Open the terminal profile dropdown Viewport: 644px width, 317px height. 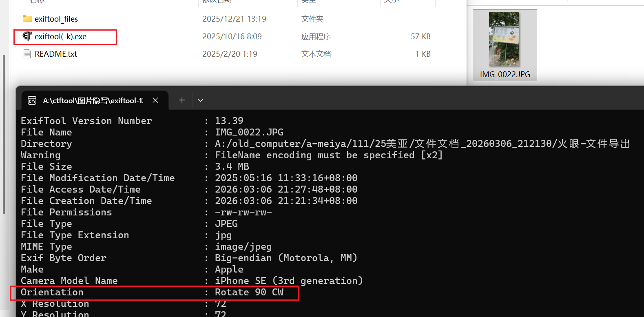201,100
